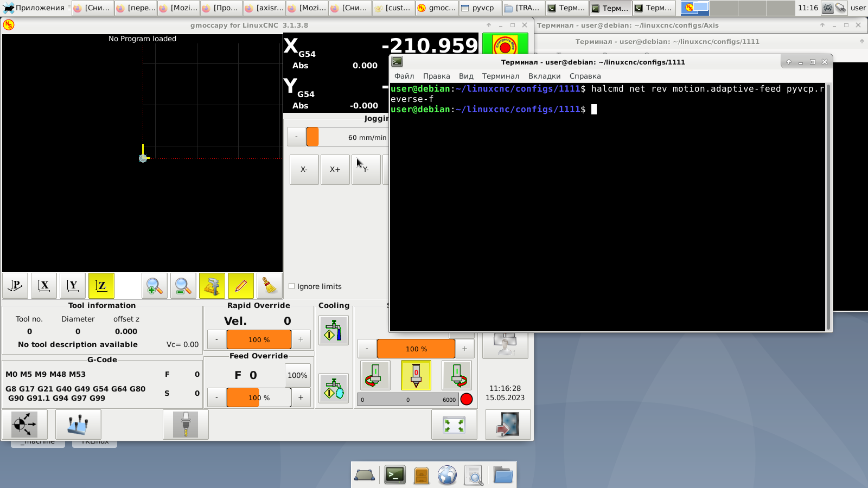The height and width of the screenshot is (488, 868).
Task: Open the home folder icon in dock
Action: (x=503, y=475)
